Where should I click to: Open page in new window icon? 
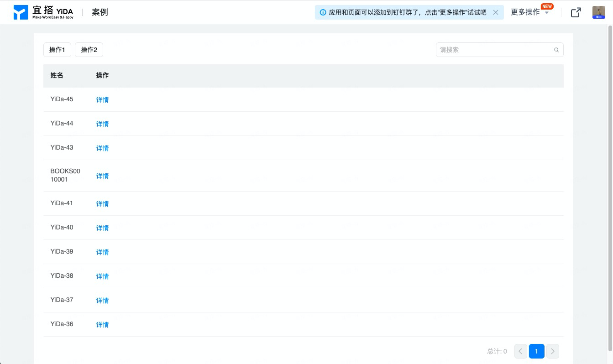pos(576,12)
